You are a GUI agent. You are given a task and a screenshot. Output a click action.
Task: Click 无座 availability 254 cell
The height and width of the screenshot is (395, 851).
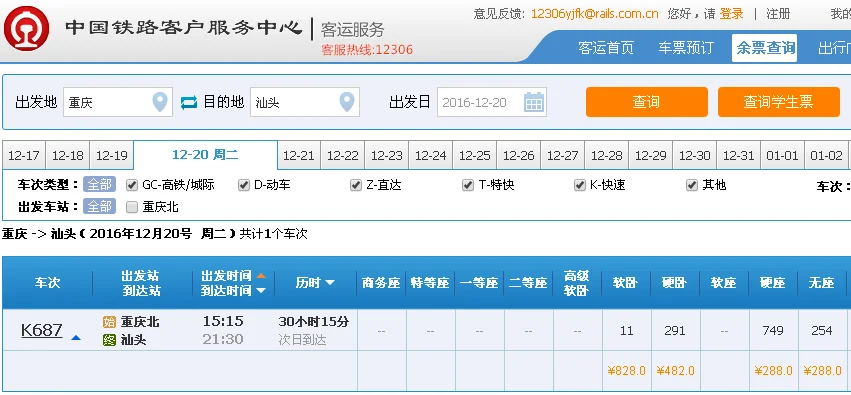(x=822, y=330)
